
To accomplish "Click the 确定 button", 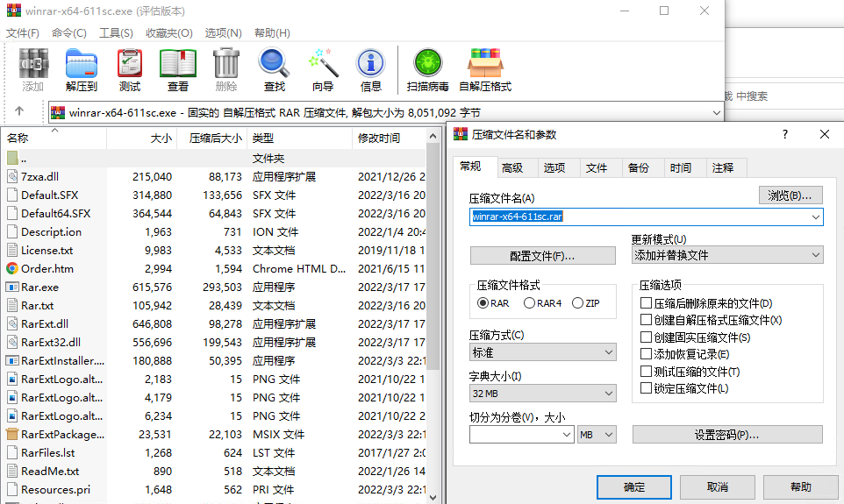I will (x=634, y=487).
